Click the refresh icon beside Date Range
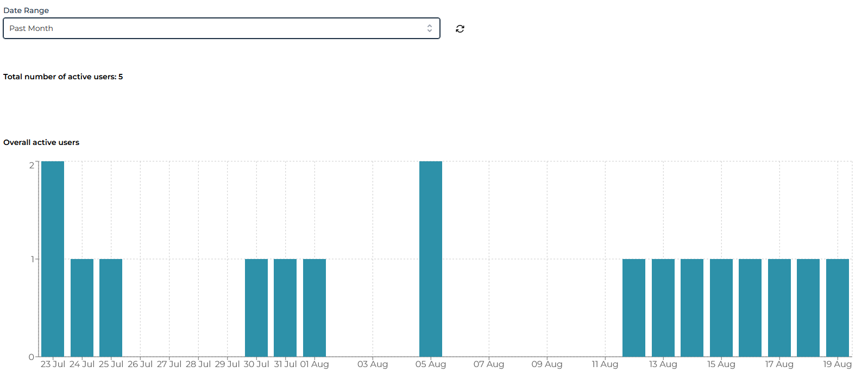Viewport: 868px width, 385px height. coord(460,28)
